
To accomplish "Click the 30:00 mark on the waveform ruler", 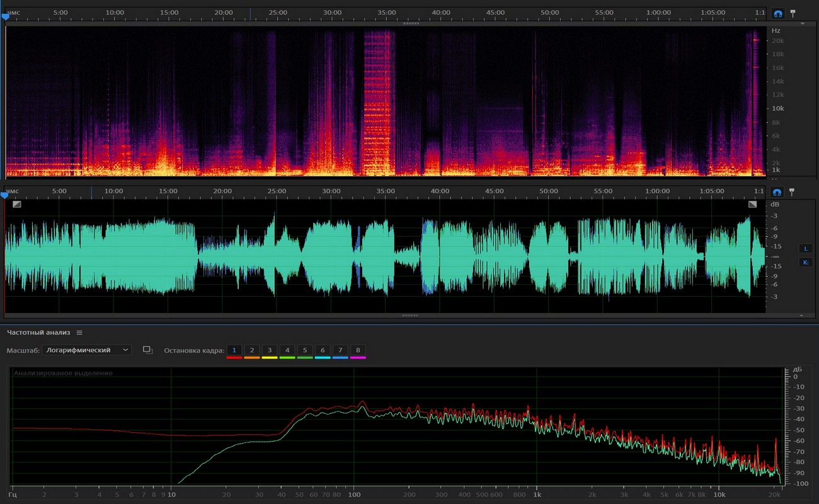I will 331,191.
